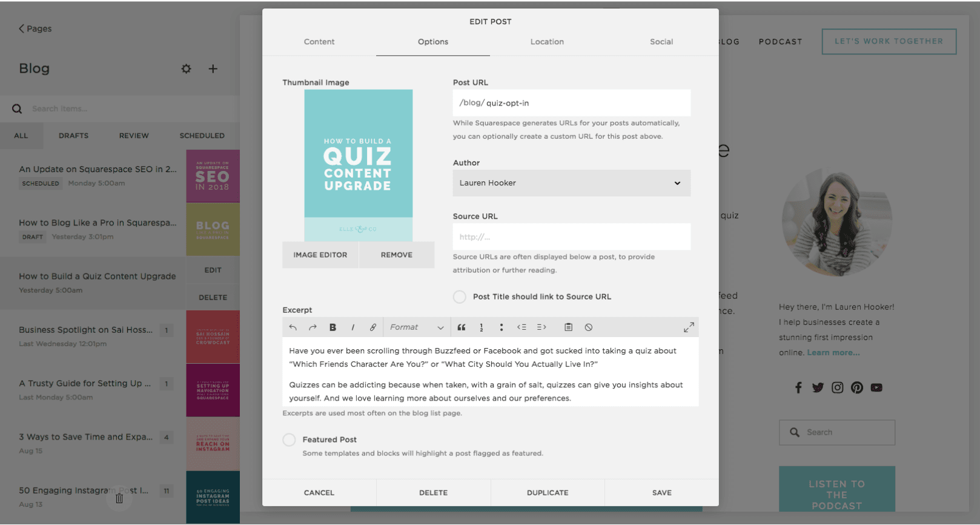
Task: Click the insert link icon in excerpt toolbar
Action: click(x=372, y=327)
